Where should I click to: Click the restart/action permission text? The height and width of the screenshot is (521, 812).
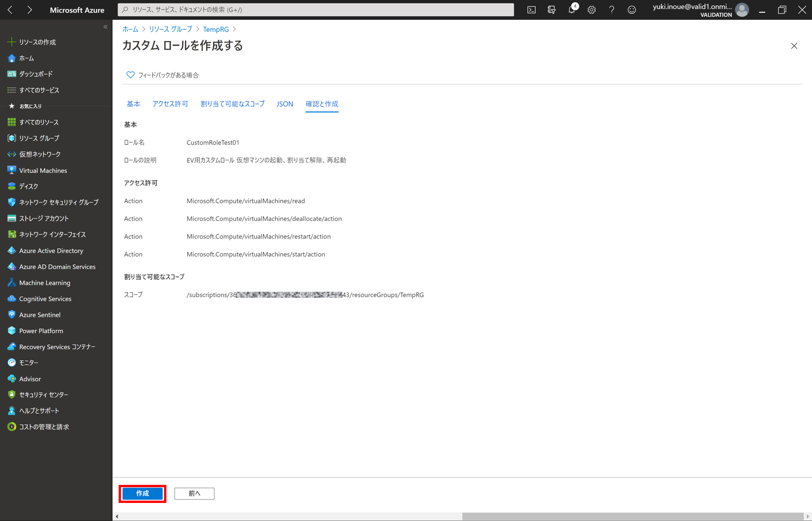[259, 237]
